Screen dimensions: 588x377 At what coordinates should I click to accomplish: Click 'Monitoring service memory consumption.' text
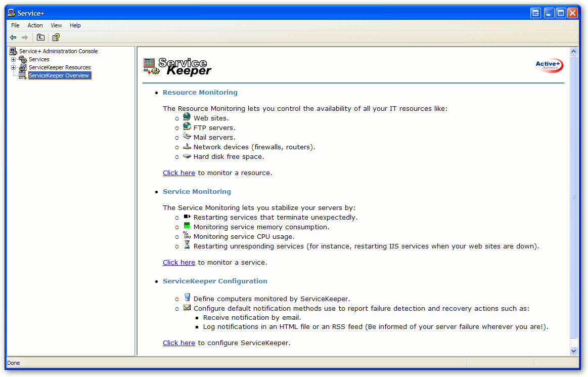tap(261, 227)
